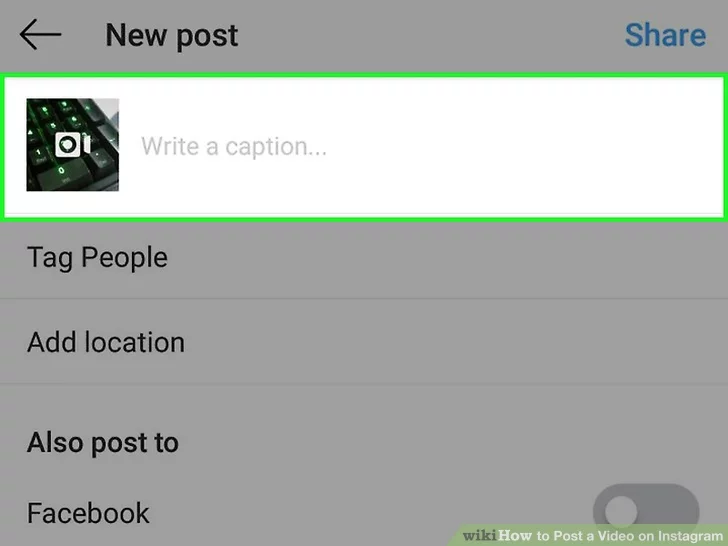
Task: Select the Facebook label row
Action: (x=364, y=513)
